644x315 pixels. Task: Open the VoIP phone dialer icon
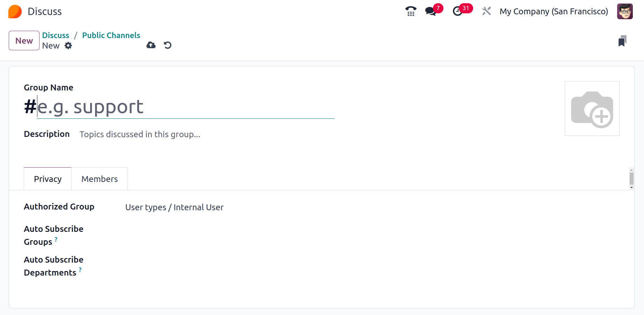tap(411, 11)
